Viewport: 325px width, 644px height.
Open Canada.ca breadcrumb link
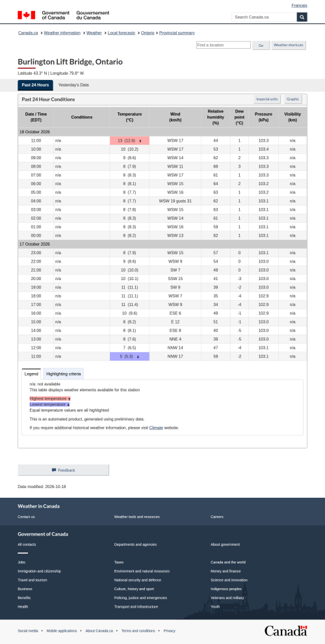coord(28,33)
